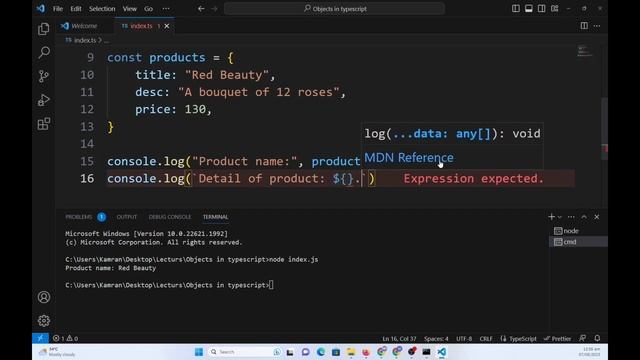Open the notifications bell icon
This screenshot has height=360, width=640.
coord(597,338)
